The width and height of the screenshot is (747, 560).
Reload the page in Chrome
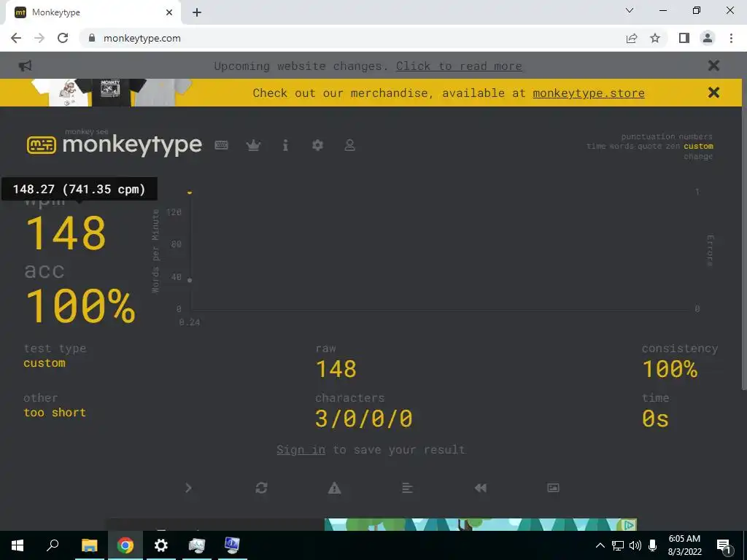tap(63, 38)
